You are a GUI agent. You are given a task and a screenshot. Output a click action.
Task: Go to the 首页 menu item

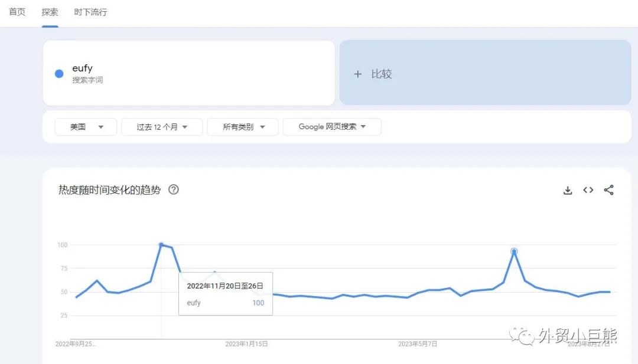(x=17, y=11)
